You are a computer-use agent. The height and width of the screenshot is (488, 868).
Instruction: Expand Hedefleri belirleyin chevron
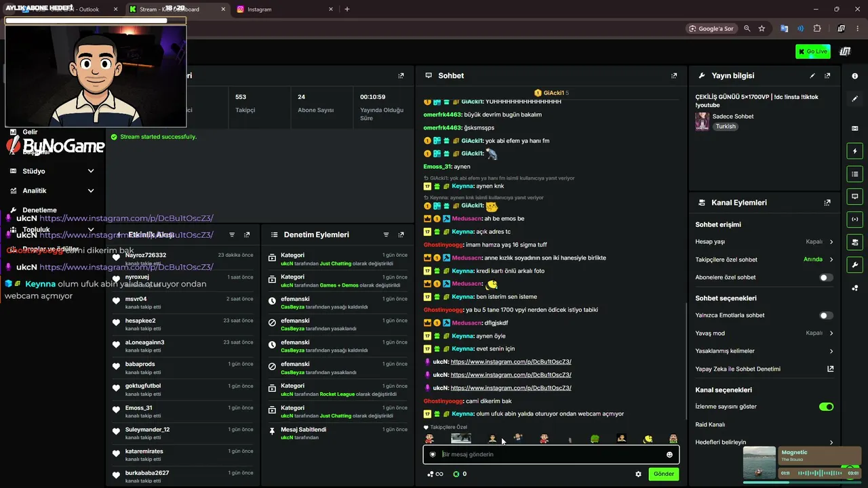coord(831,443)
